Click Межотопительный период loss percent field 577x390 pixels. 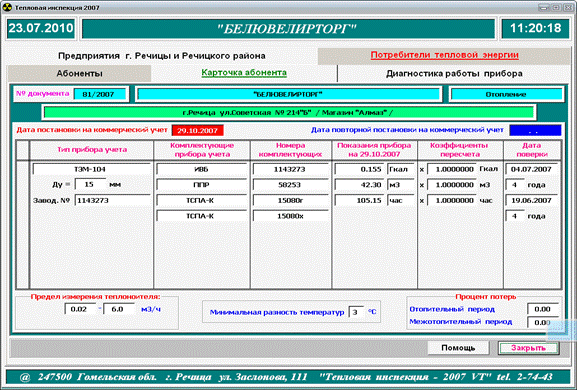pos(543,322)
